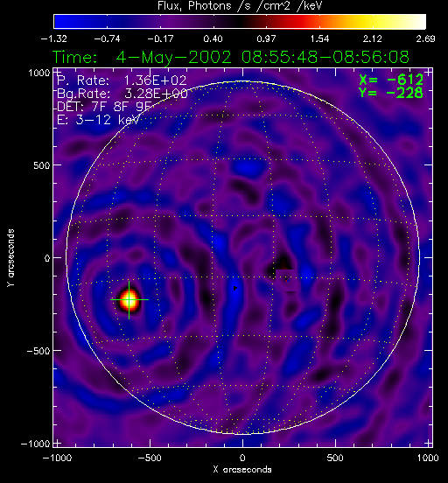This screenshot has height=483, width=448.
Task: Click the bright yellow flare source
Action: pyautogui.click(x=129, y=300)
